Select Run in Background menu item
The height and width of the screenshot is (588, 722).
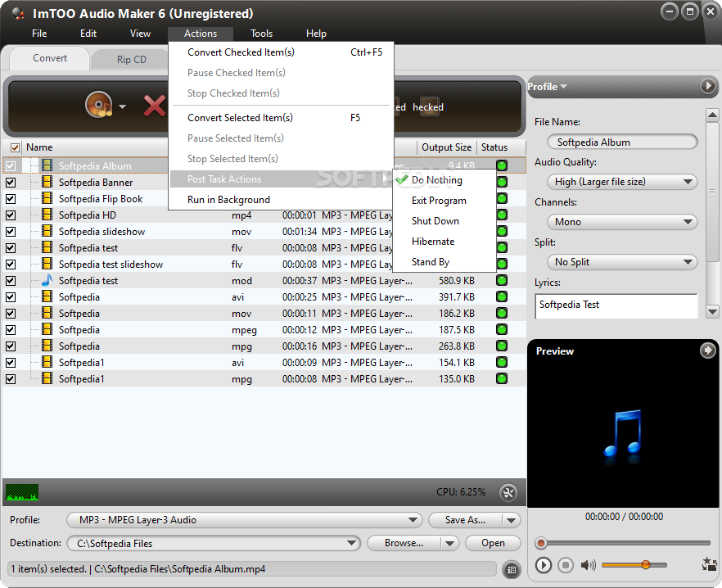coord(282,200)
